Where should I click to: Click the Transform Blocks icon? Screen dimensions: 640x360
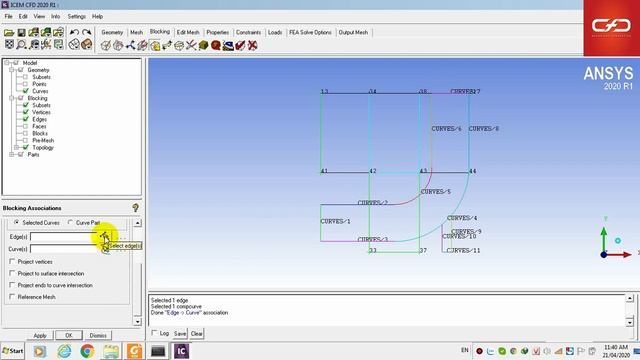179,45
